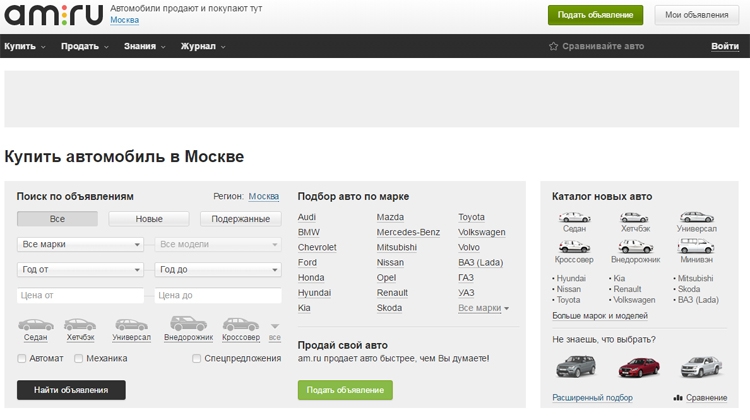The image size is (750, 420).
Task: Select the Кроссовер body type in search
Action: point(241,330)
